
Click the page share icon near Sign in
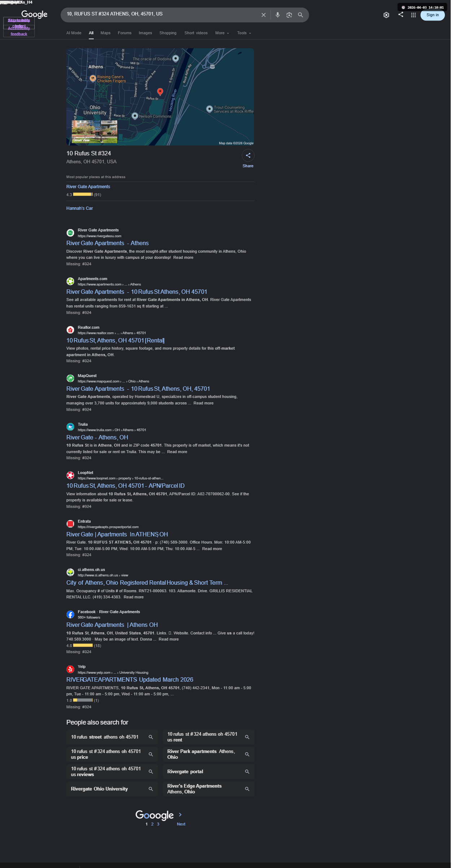pos(400,15)
